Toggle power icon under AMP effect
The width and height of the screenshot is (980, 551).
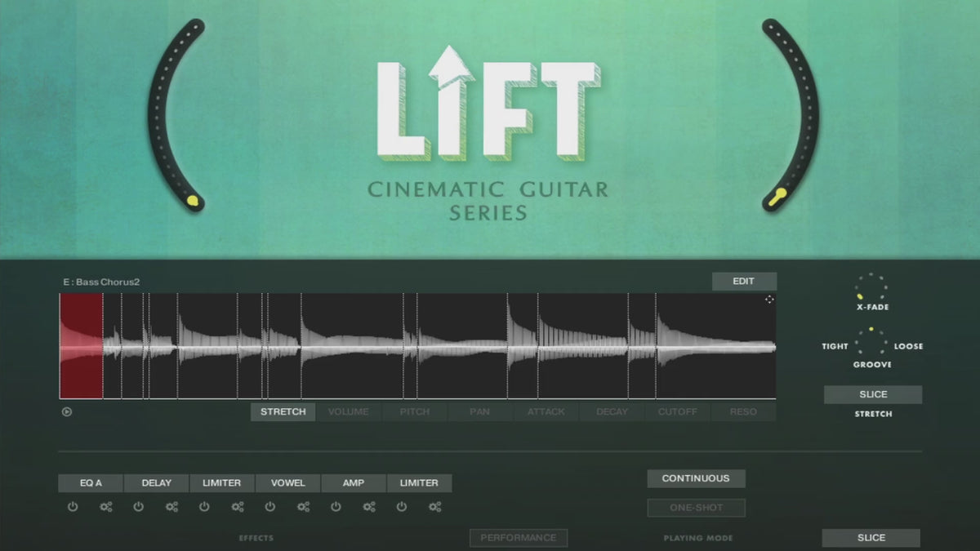(336, 507)
